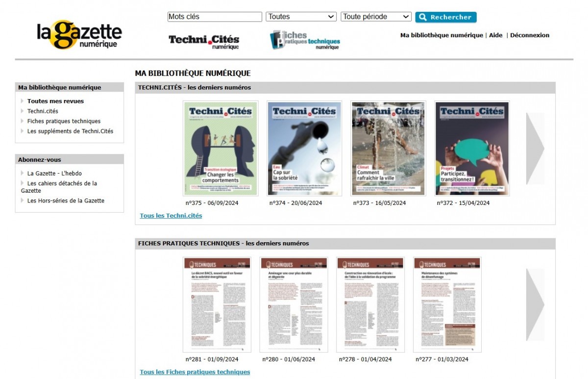Open Les cahiers détachés de la Gazette
Image resolution: width=588 pixels, height=379 pixels.
(x=59, y=187)
